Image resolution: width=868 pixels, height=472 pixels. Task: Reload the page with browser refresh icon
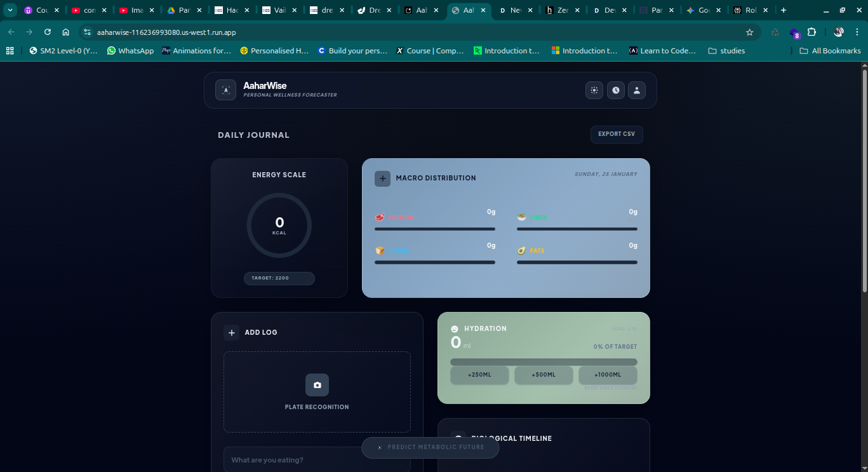point(48,32)
